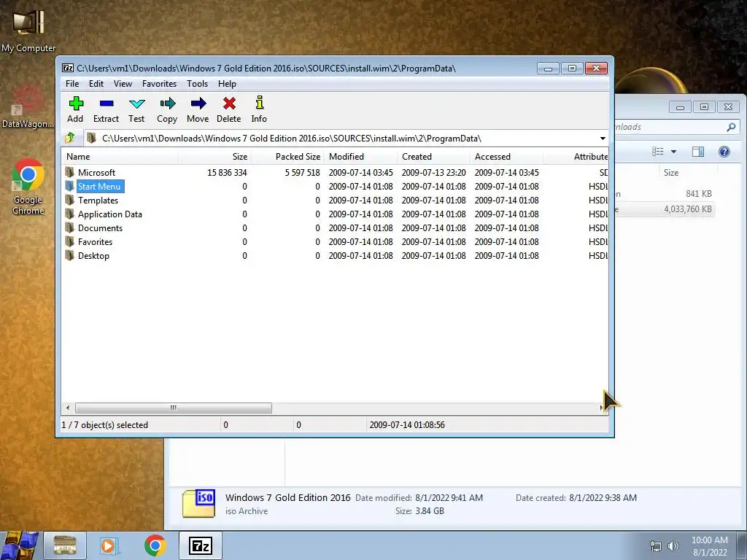This screenshot has height=560, width=747.
Task: Click packed size 5 597 518
Action: pyautogui.click(x=303, y=172)
